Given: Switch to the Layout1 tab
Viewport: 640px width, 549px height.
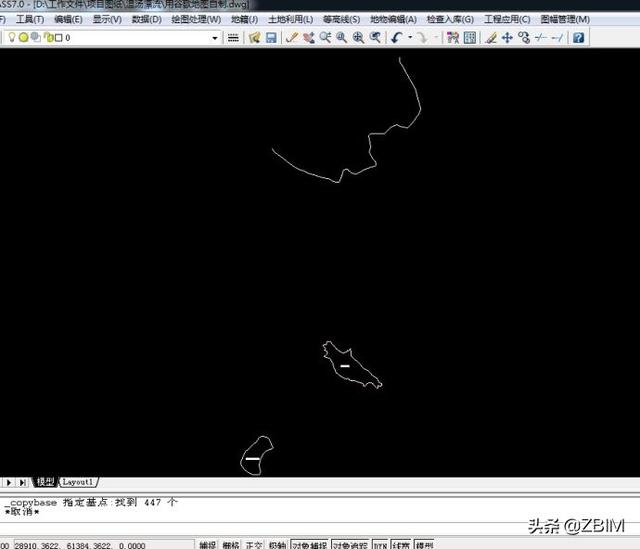Looking at the screenshot, I should tap(78, 482).
